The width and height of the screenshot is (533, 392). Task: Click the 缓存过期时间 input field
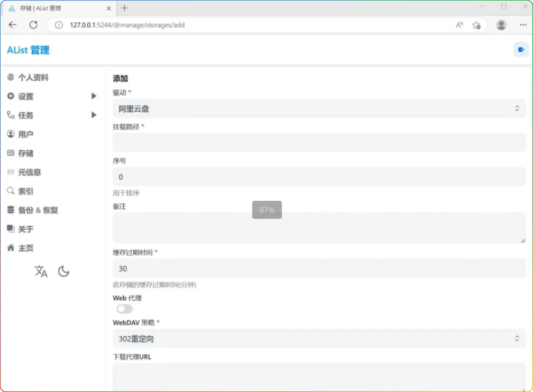319,268
